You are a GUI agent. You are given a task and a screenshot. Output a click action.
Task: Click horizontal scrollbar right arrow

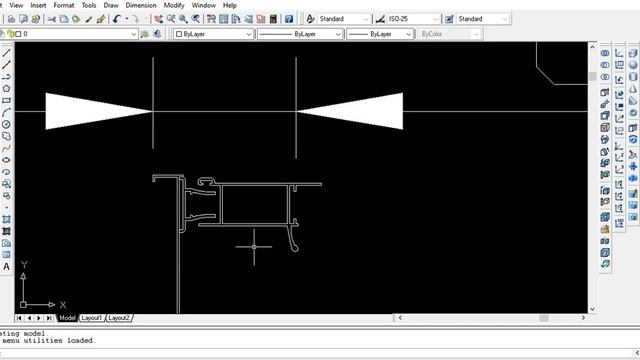click(583, 318)
